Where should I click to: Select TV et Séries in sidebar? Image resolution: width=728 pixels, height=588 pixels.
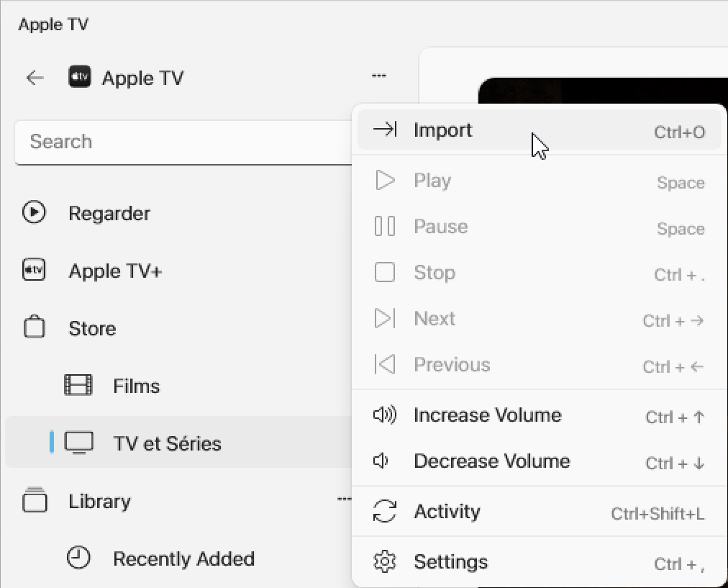(x=178, y=442)
